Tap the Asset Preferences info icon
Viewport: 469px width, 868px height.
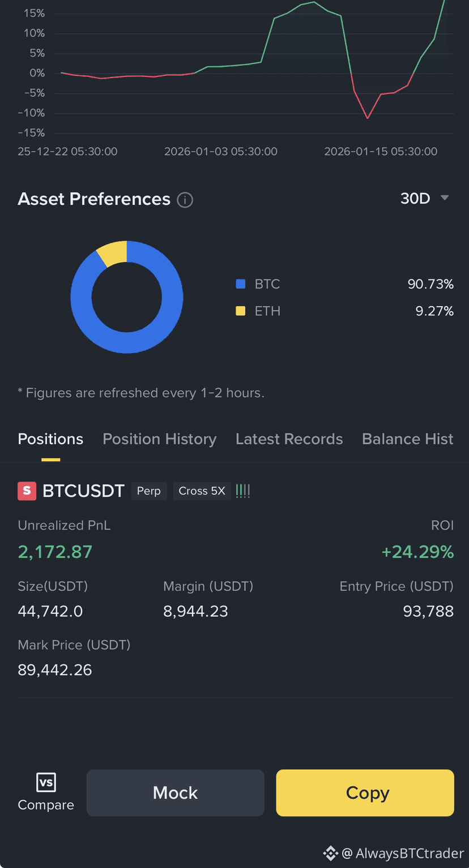pos(185,200)
